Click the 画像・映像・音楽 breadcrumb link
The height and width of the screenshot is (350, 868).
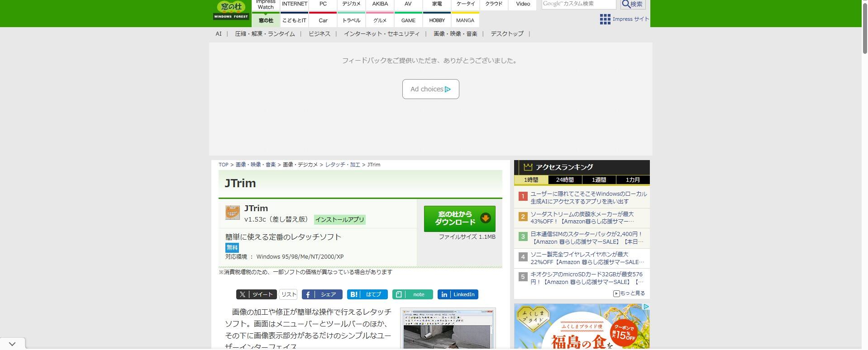(x=256, y=165)
